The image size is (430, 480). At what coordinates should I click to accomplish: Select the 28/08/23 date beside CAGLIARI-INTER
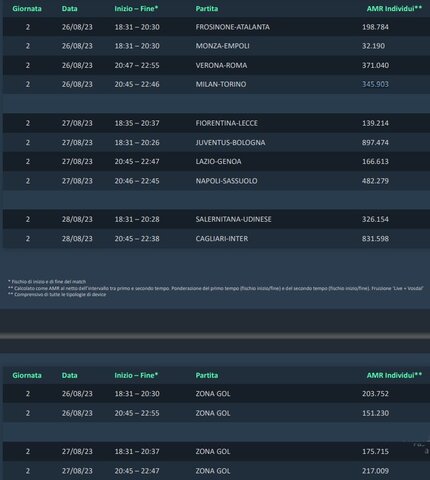coord(77,239)
